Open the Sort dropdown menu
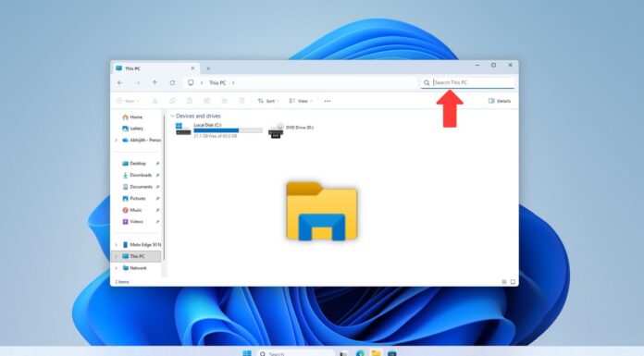Viewport: 644px width, 356px height. tap(268, 101)
